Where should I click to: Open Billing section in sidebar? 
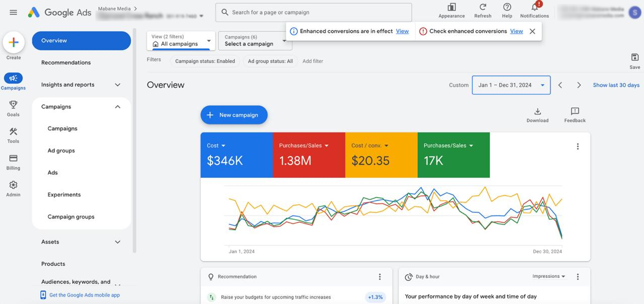pyautogui.click(x=14, y=159)
